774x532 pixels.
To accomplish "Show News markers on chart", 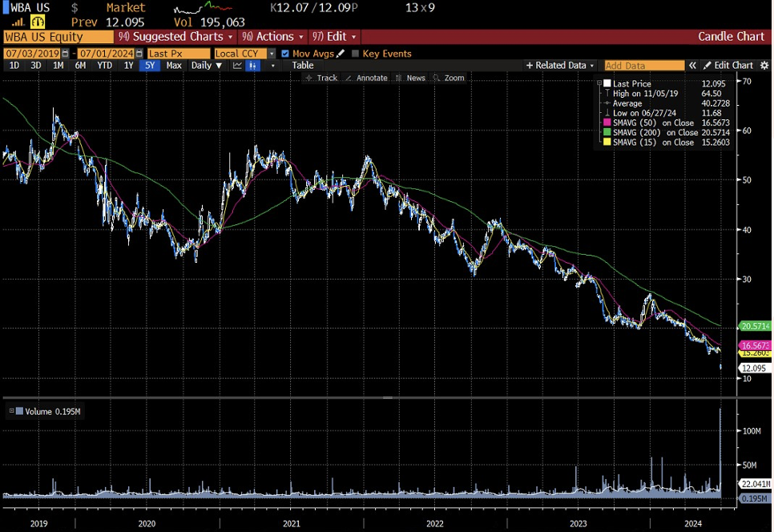I will 410,78.
